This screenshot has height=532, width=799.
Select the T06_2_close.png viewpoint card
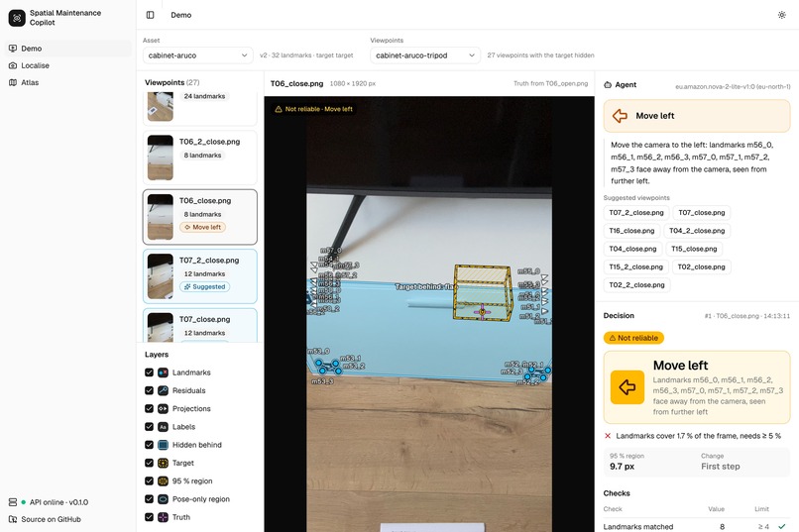coord(200,158)
